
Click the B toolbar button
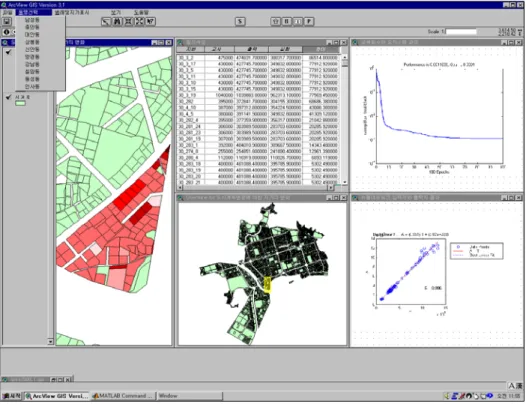pyautogui.click(x=286, y=21)
